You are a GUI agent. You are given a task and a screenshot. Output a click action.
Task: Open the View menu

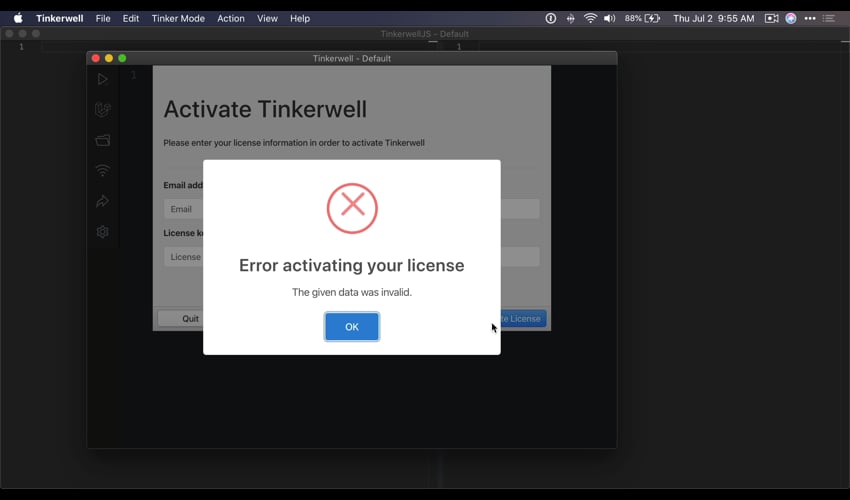point(267,18)
